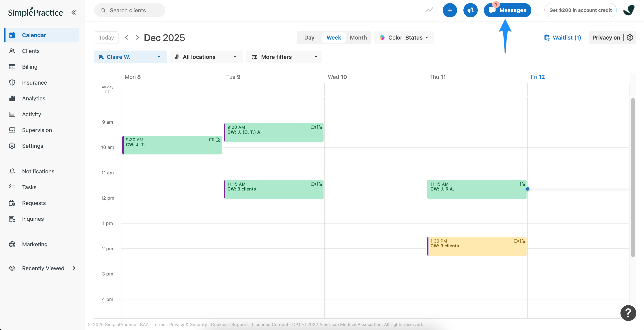Viewport: 644px width, 330px height.
Task: Open the Thursday 11:15 AM CW: J. R A. appointment
Action: point(477,189)
